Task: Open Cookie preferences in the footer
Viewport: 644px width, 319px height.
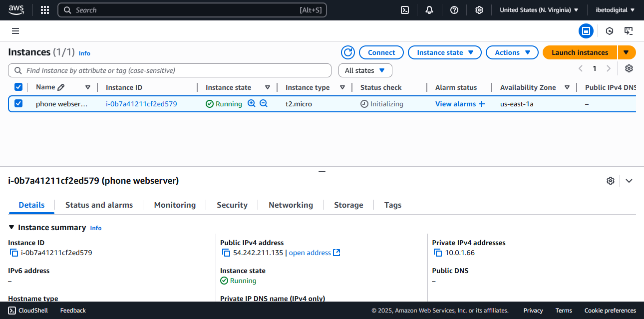Action: click(x=610, y=311)
